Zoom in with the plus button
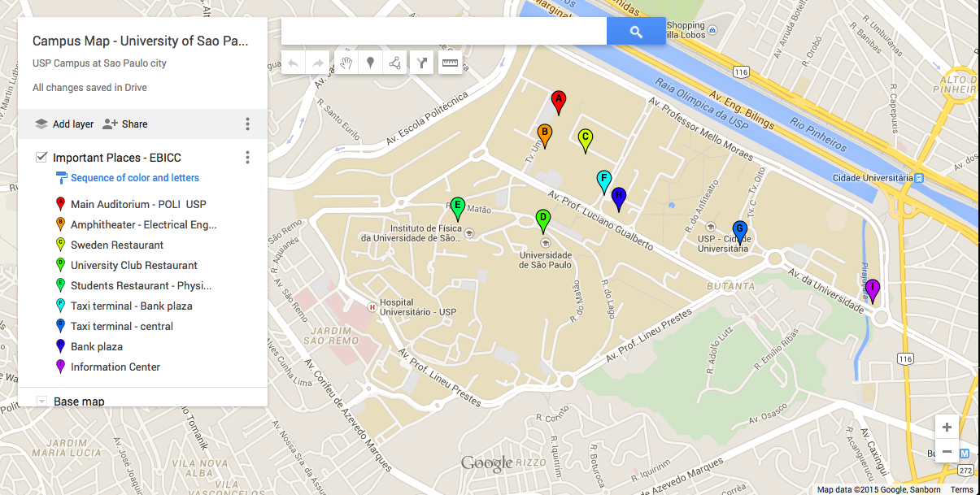This screenshot has height=495, width=980. (x=947, y=428)
